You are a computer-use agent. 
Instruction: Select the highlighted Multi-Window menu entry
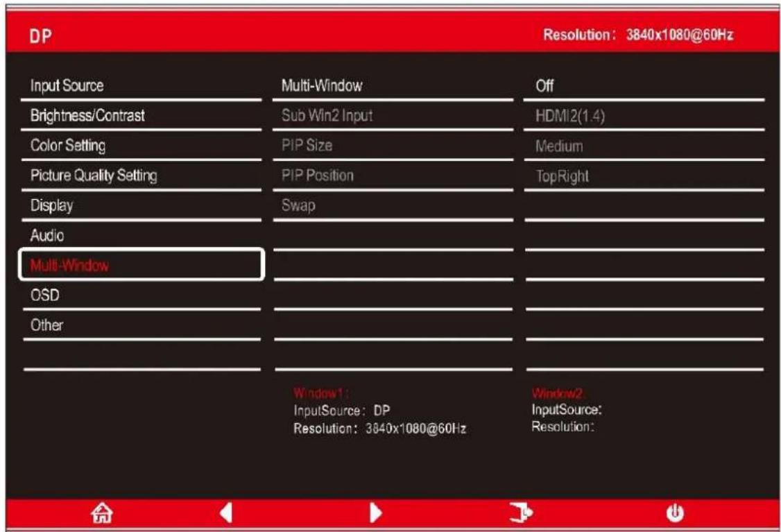pos(141,264)
